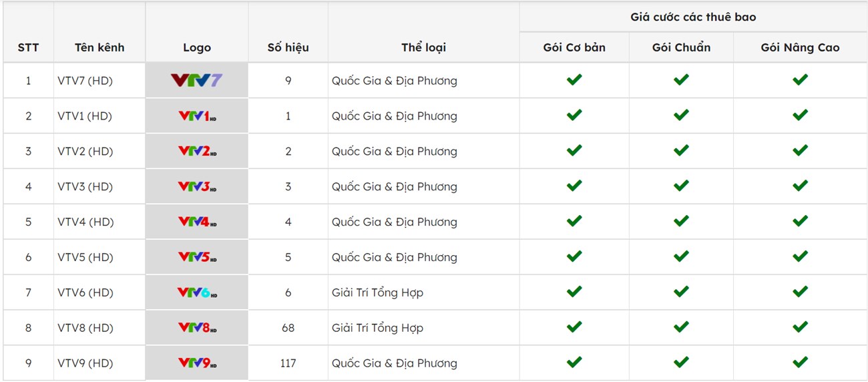Click VTV9 checkmark under Gói Nâng Cao

[800, 363]
